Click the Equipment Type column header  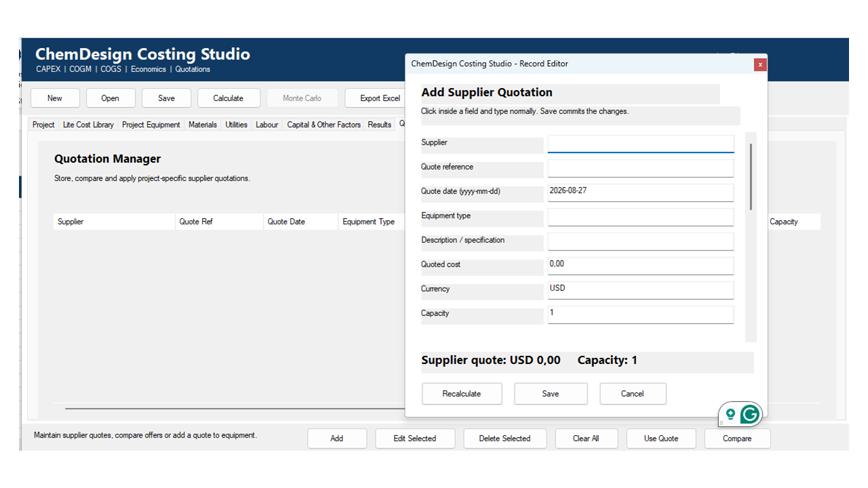(372, 222)
